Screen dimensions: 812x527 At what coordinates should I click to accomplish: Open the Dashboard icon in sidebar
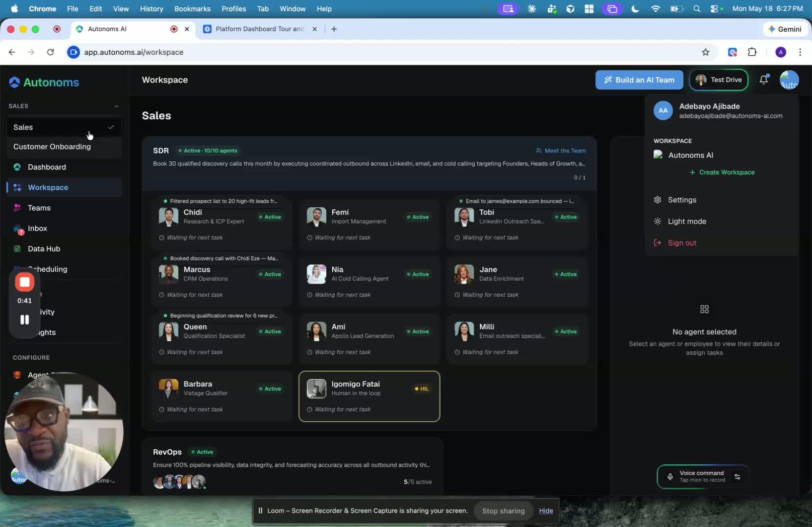tap(17, 167)
